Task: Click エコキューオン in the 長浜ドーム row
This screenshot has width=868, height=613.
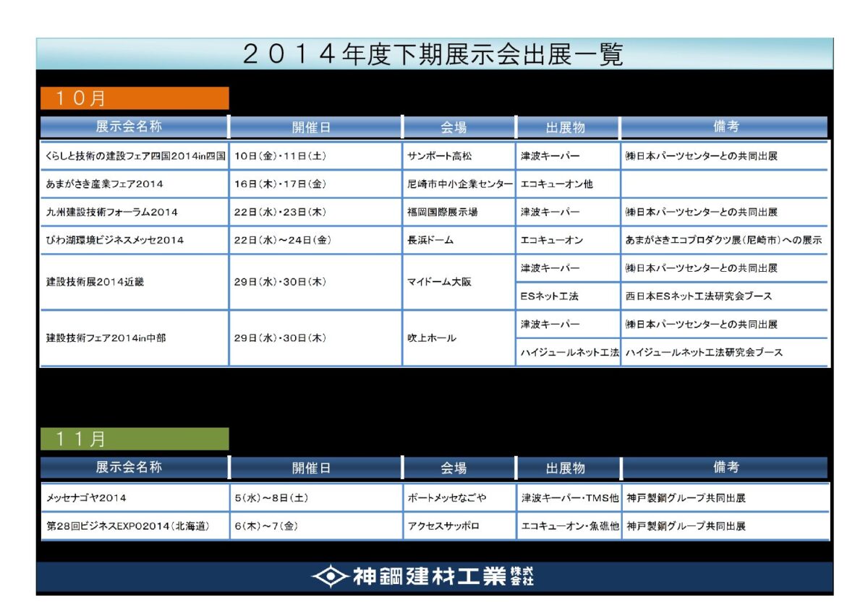Action: 552,240
